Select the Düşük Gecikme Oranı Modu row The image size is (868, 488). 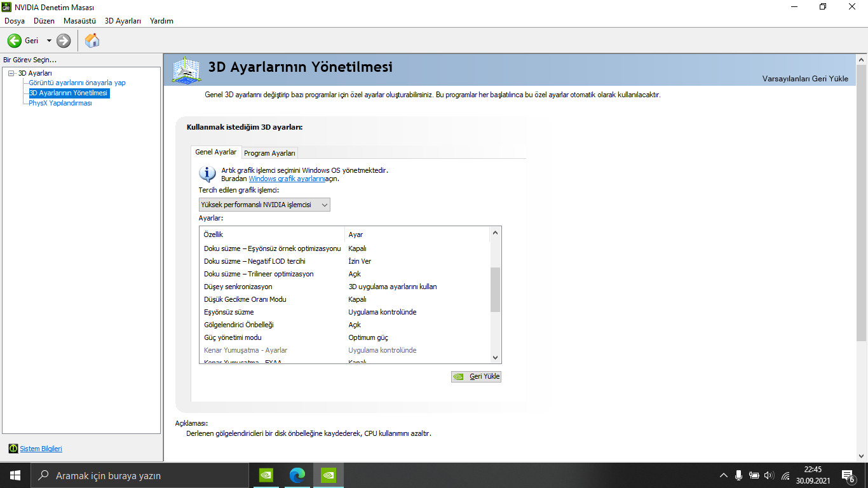[x=345, y=299]
